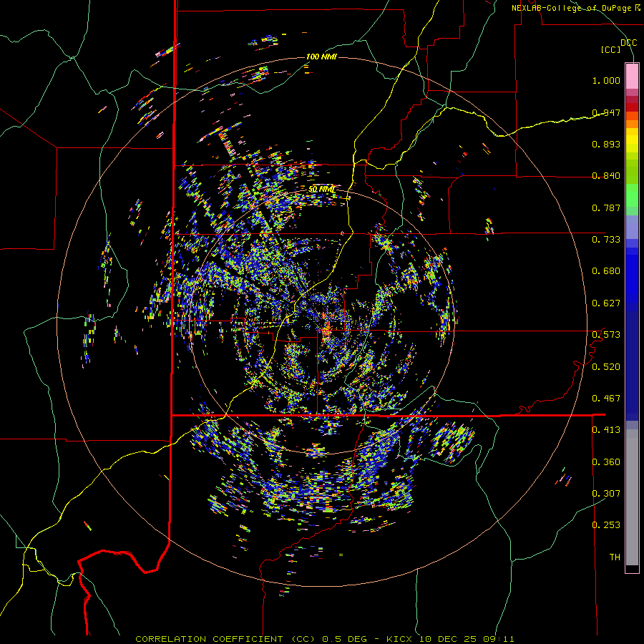Click the 0.360 legend value
The height and width of the screenshot is (644, 644).
click(x=606, y=462)
